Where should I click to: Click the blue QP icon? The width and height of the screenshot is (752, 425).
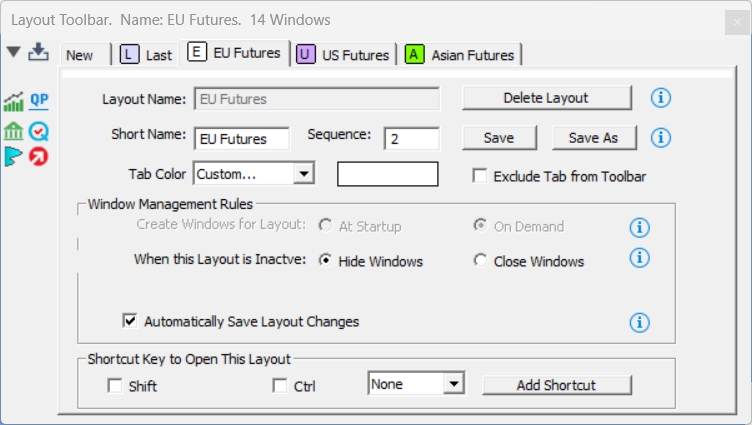[x=39, y=100]
